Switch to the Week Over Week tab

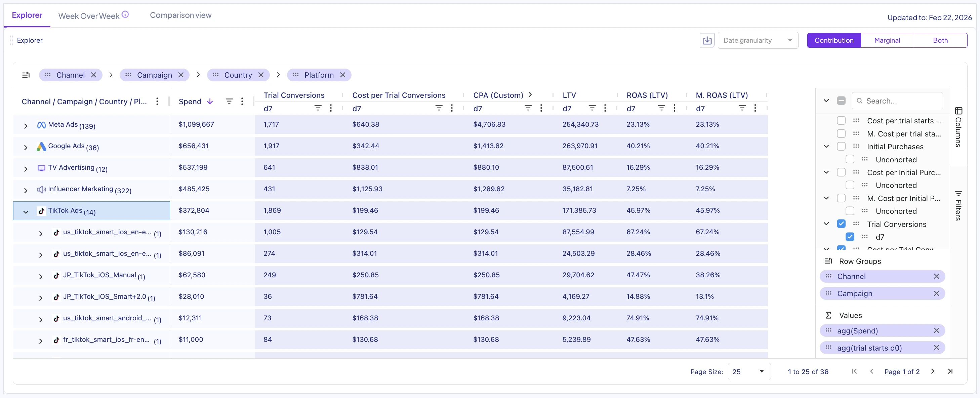click(88, 15)
